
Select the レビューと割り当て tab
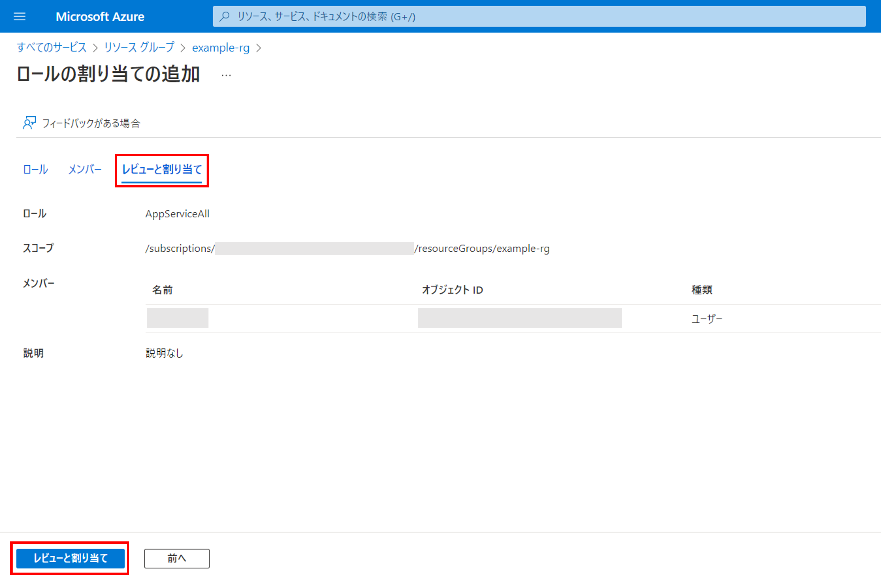click(x=162, y=169)
